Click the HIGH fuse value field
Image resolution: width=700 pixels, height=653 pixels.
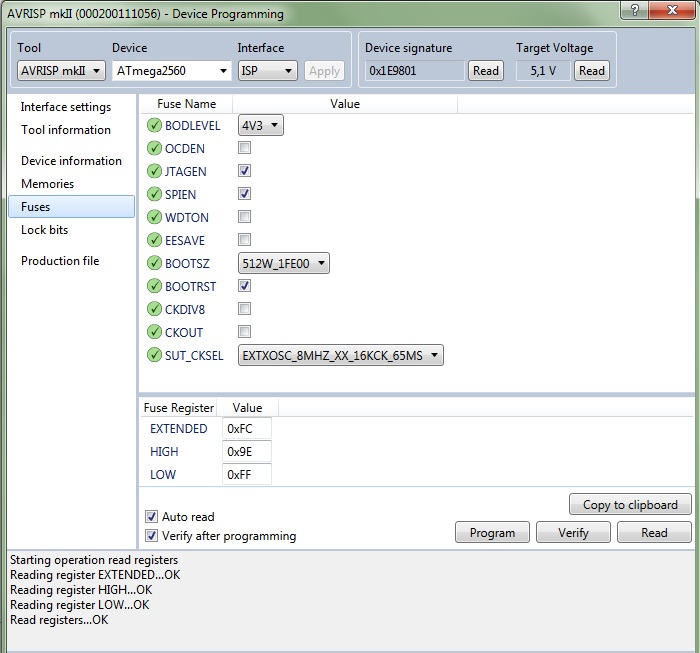[x=247, y=452]
